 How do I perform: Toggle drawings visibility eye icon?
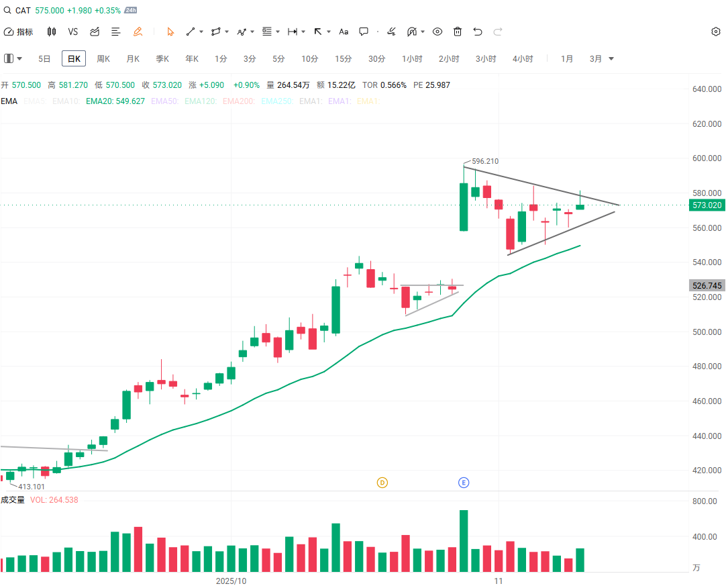tap(437, 32)
